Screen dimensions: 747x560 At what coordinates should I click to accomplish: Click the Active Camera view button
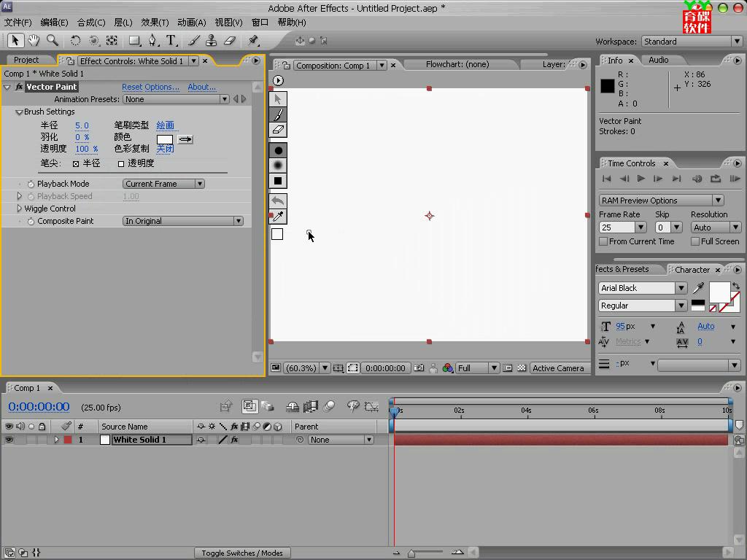[558, 368]
